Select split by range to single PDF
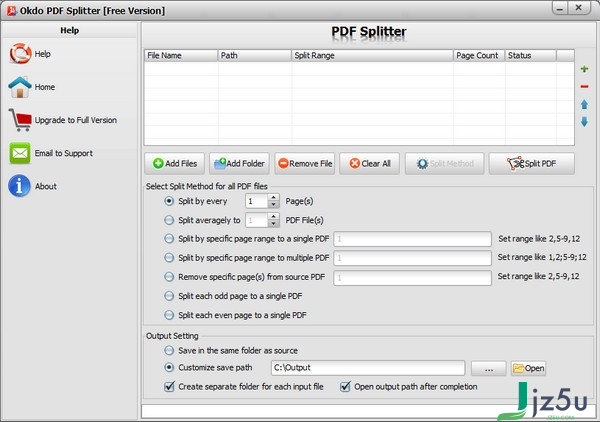The width and height of the screenshot is (600, 422). coord(169,239)
